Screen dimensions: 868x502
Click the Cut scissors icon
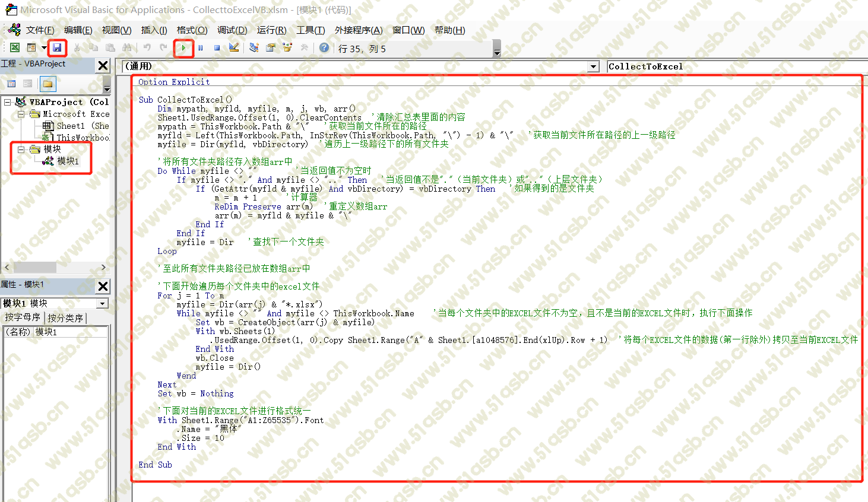point(77,47)
